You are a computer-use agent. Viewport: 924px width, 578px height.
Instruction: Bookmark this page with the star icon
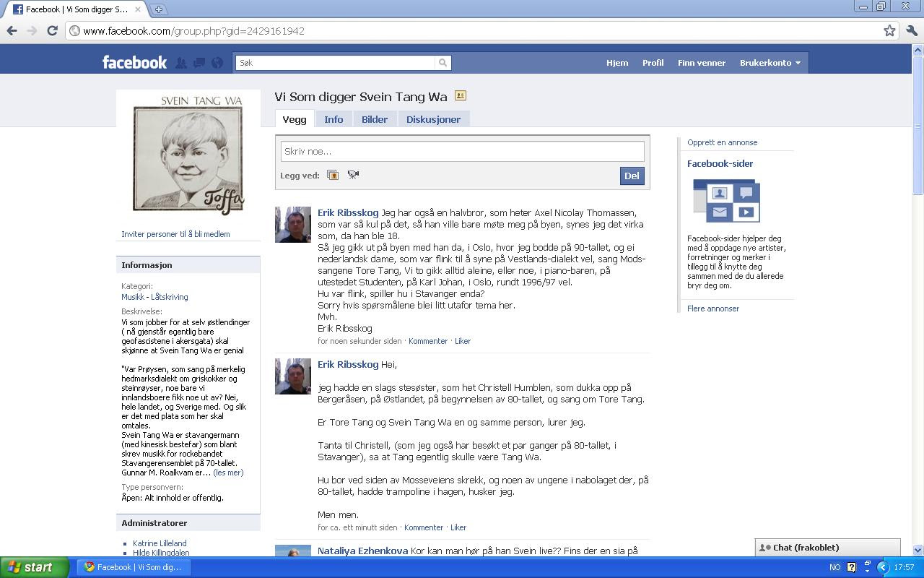(889, 30)
